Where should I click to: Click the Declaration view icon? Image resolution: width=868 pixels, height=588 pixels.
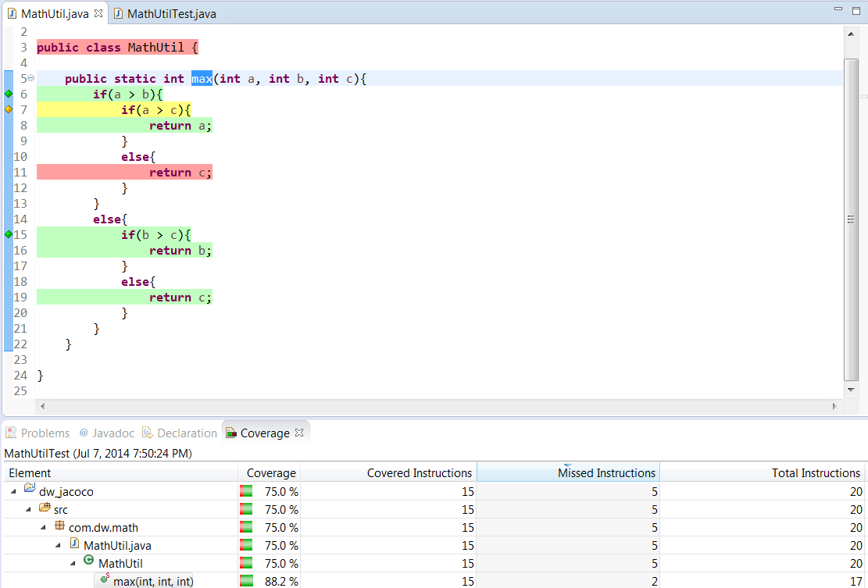pos(147,433)
